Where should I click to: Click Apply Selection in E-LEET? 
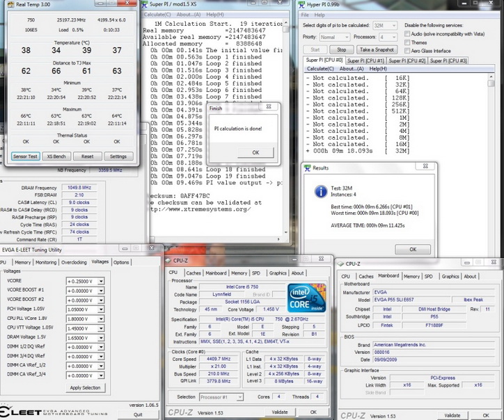(x=85, y=387)
